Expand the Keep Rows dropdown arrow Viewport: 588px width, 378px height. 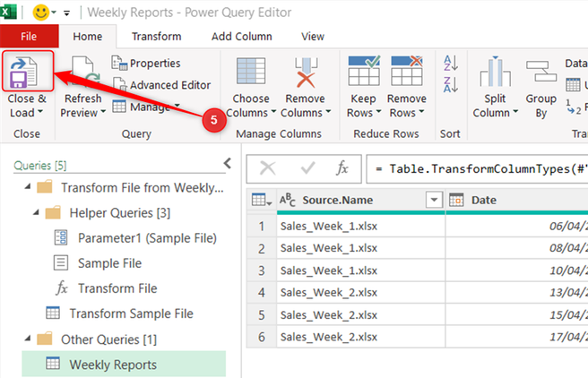point(378,112)
